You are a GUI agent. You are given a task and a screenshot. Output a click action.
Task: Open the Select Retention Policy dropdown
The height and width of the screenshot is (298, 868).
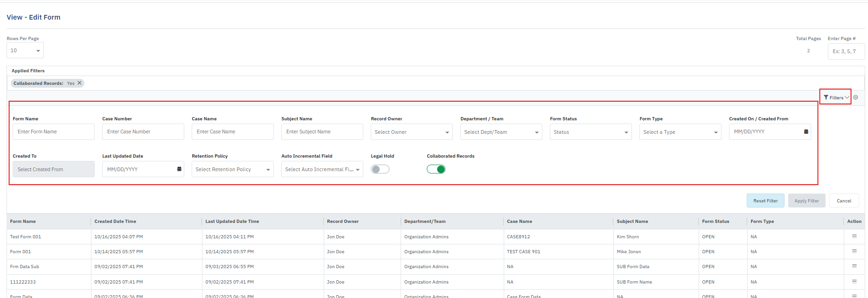pyautogui.click(x=232, y=169)
